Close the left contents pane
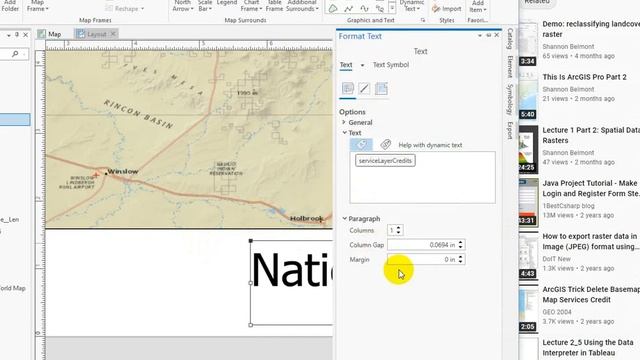The width and height of the screenshot is (640, 360). point(25,35)
